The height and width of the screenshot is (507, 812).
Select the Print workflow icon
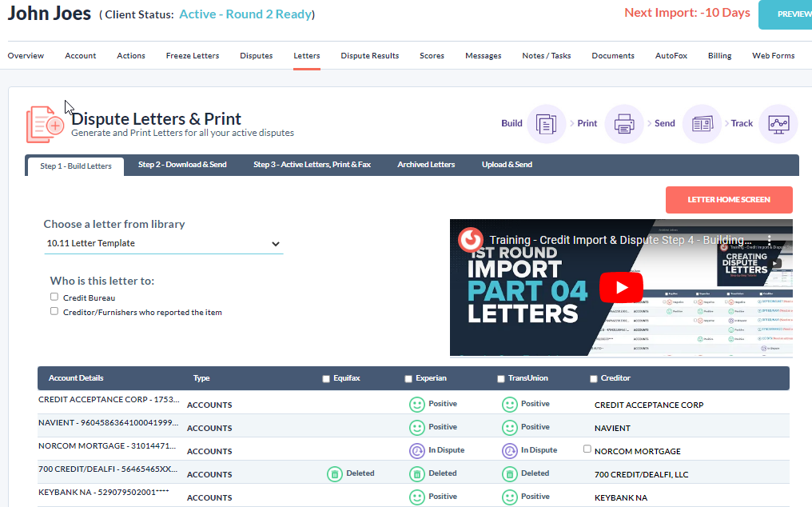point(623,124)
